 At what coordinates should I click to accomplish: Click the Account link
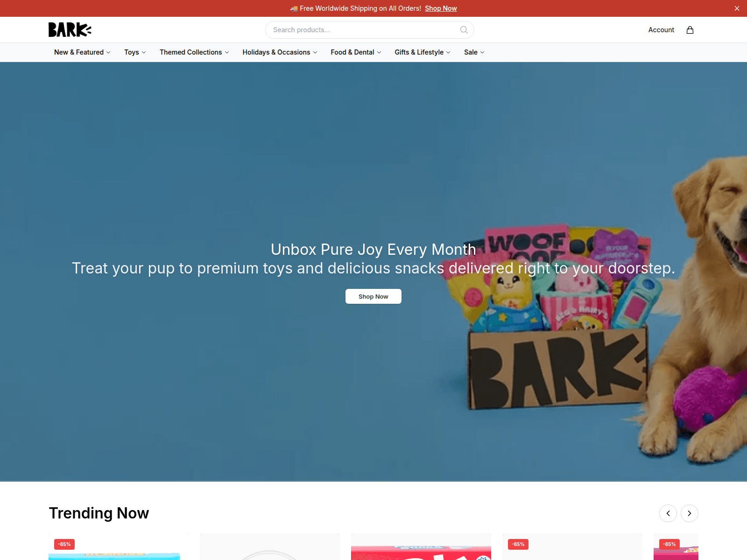[661, 30]
